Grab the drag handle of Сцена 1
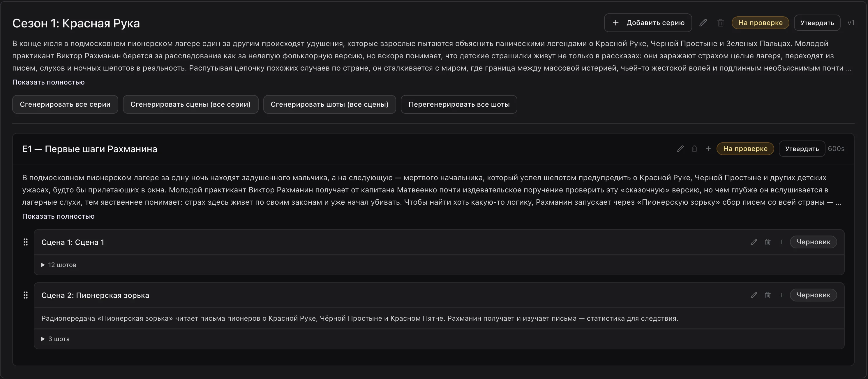The width and height of the screenshot is (868, 379). pos(26,242)
